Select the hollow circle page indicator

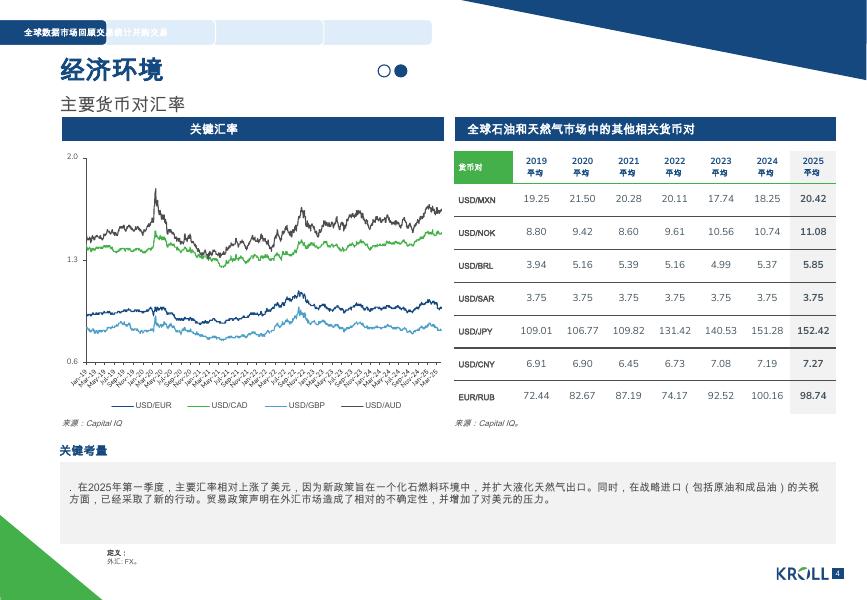[384, 71]
